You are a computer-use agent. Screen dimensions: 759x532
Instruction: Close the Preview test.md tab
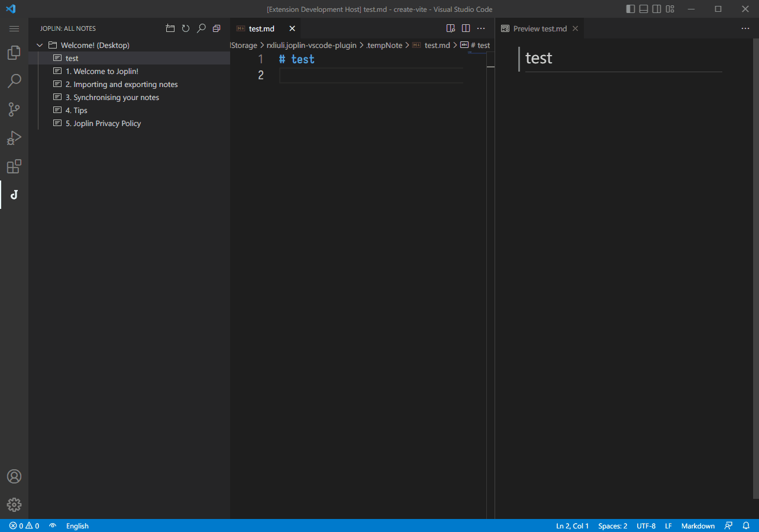click(x=575, y=28)
